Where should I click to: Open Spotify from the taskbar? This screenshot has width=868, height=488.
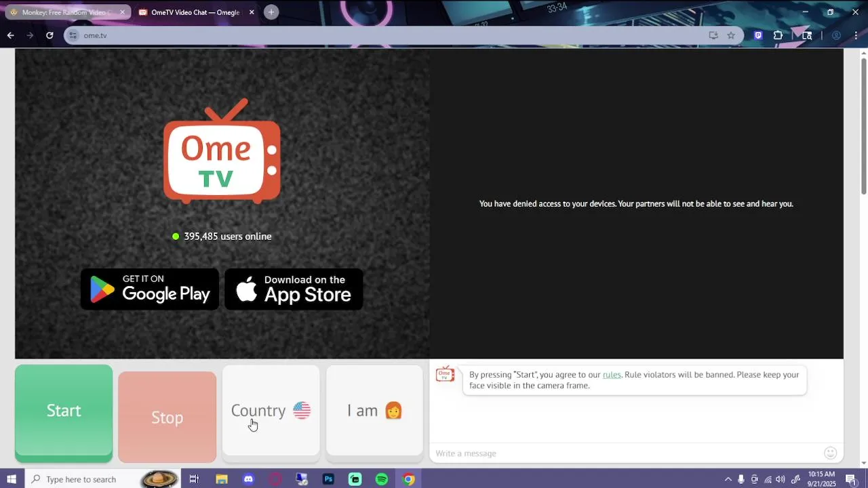click(x=382, y=479)
